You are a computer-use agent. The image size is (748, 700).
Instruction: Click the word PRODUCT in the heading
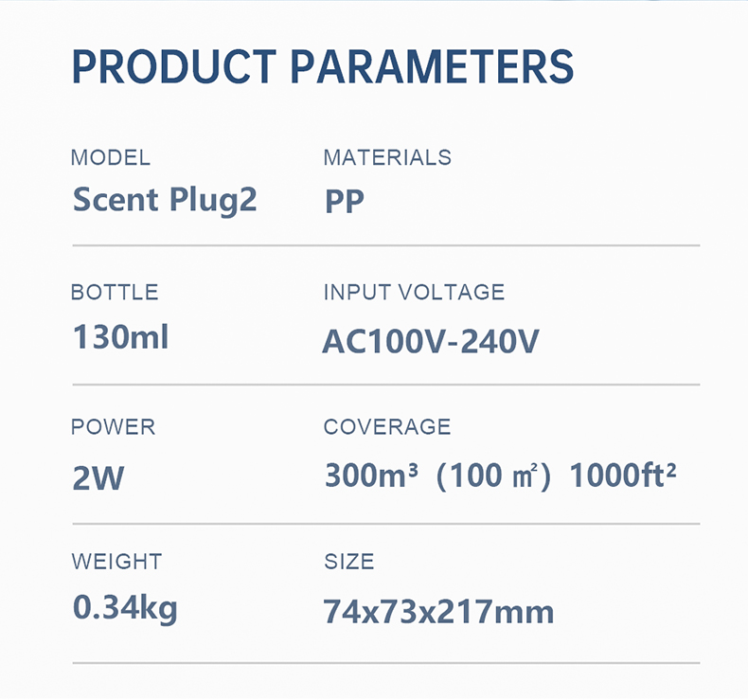pos(173,64)
